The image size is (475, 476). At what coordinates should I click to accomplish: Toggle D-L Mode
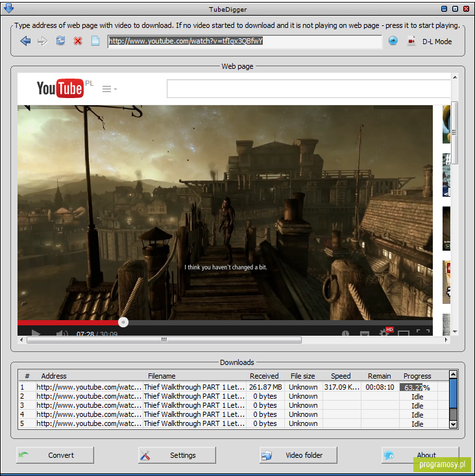437,42
